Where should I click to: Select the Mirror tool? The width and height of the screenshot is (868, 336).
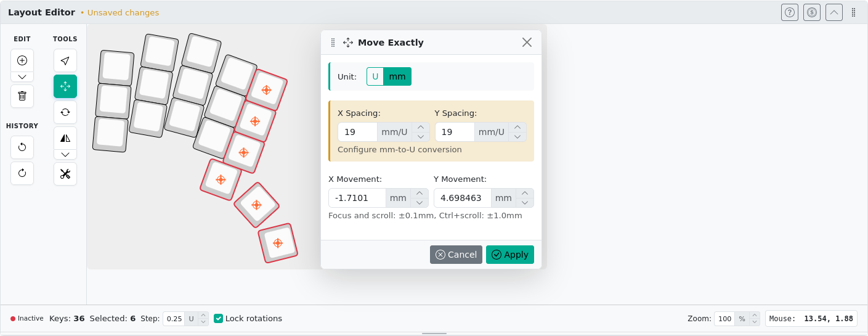tap(65, 138)
